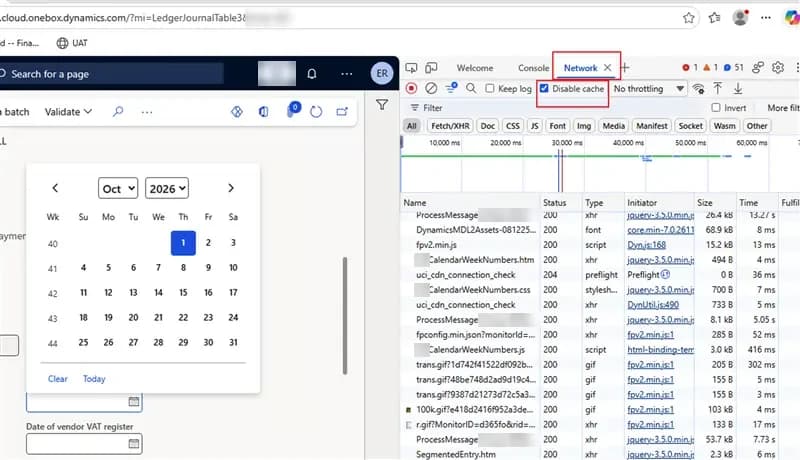
Task: Open DevTools settings gear
Action: tap(778, 67)
